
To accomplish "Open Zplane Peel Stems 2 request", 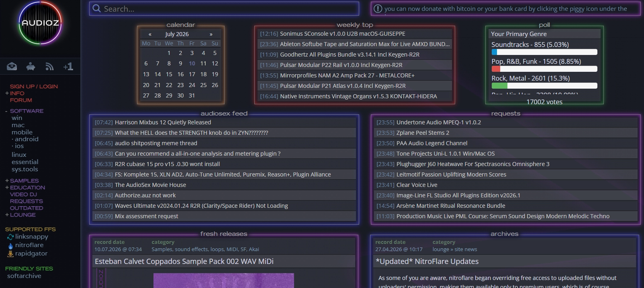I will (423, 133).
